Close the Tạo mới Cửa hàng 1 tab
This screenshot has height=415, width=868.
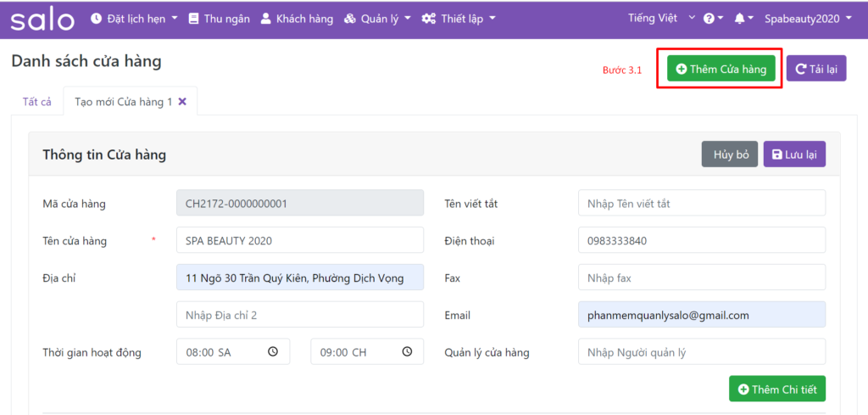click(x=182, y=102)
